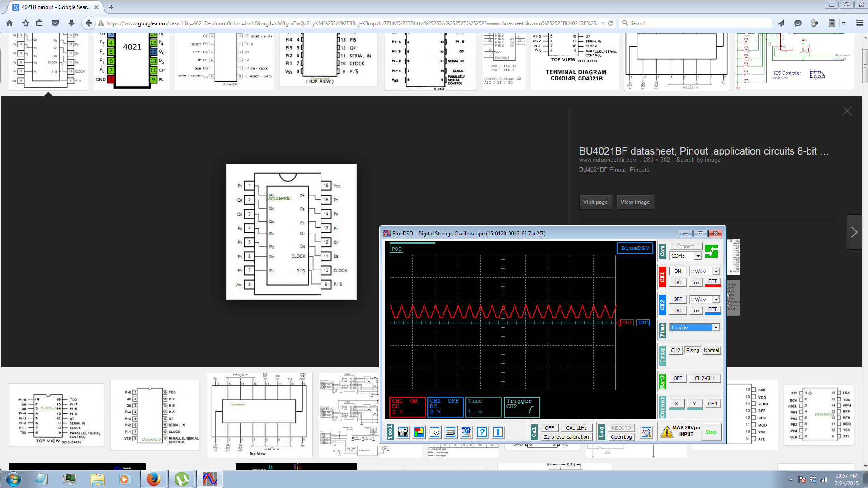
Task: Click the log viewer magnifier icon
Action: (x=646, y=432)
